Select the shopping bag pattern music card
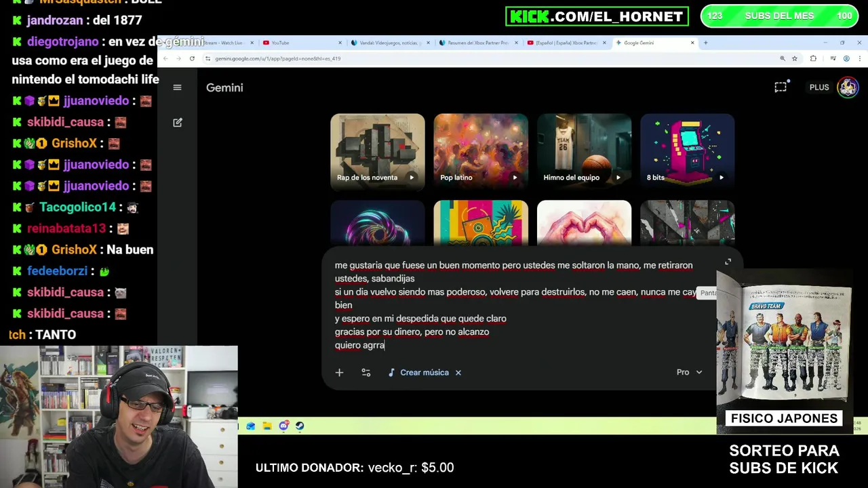Viewport: 868px width, 488px height. (x=481, y=223)
